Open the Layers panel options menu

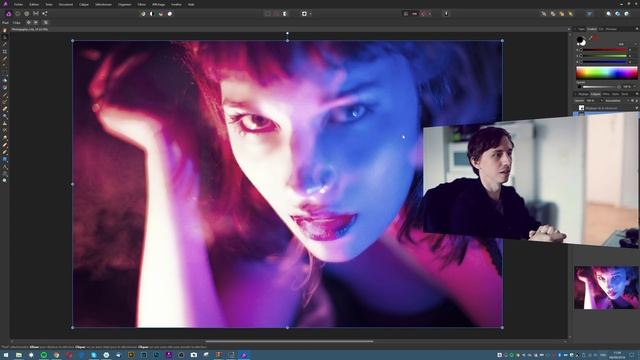(x=637, y=94)
